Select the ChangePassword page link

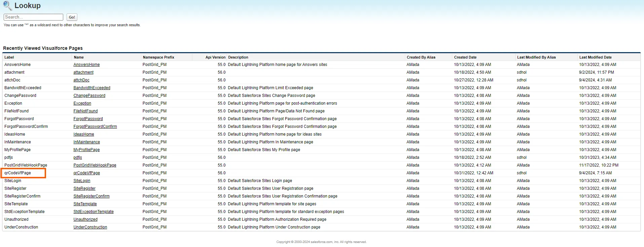pyautogui.click(x=89, y=96)
